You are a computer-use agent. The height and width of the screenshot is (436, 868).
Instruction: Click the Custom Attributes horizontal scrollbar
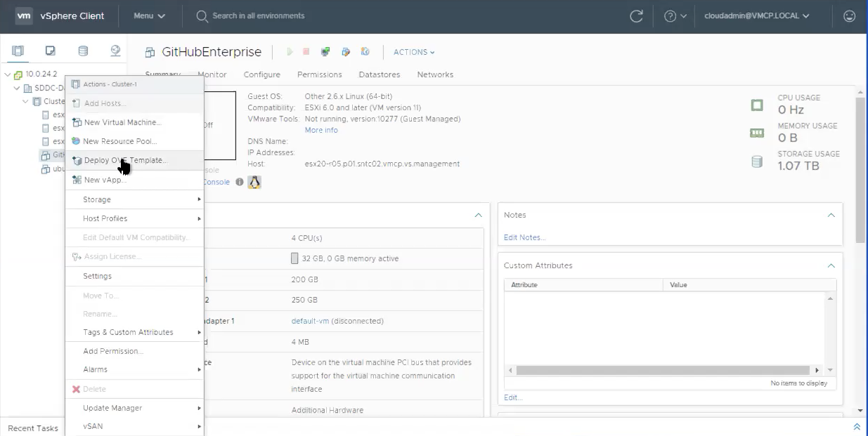click(663, 370)
